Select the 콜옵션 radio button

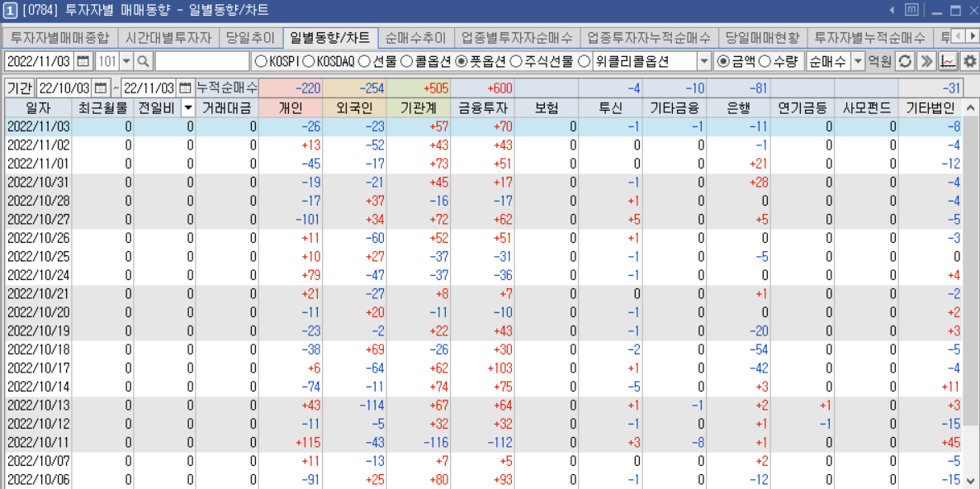[x=405, y=61]
